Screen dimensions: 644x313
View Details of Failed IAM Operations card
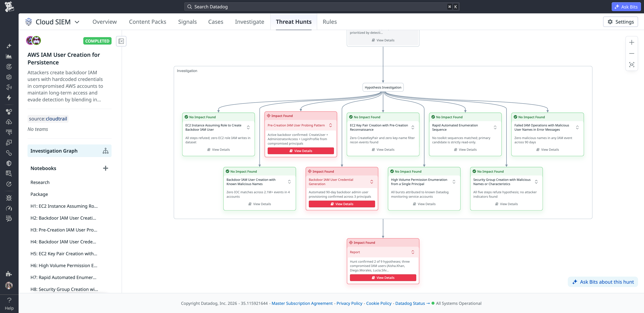[x=547, y=149]
